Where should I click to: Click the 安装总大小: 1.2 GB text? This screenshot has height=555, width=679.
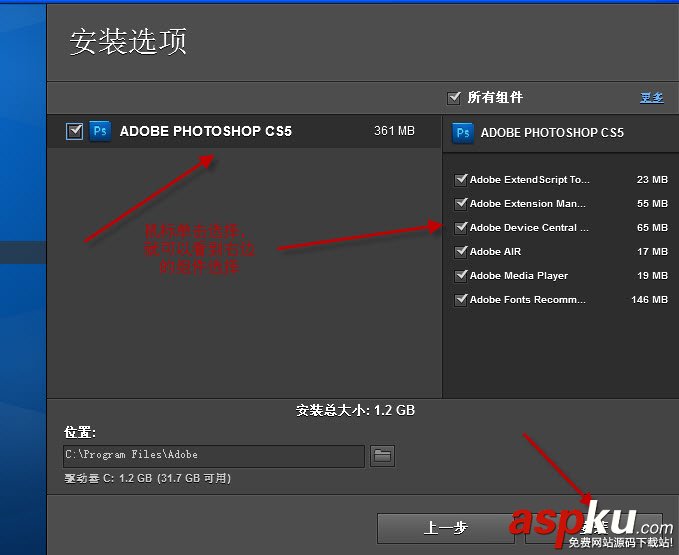tap(356, 410)
